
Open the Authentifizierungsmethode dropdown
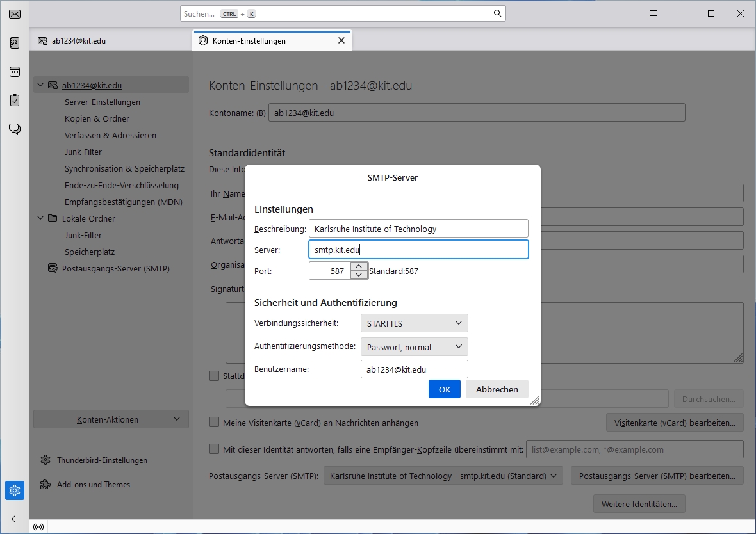414,347
